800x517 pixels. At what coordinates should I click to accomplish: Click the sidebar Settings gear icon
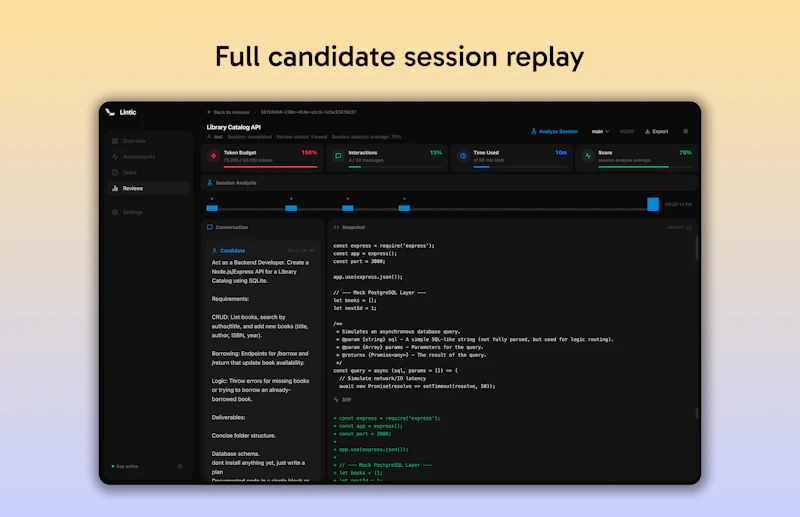click(x=115, y=212)
